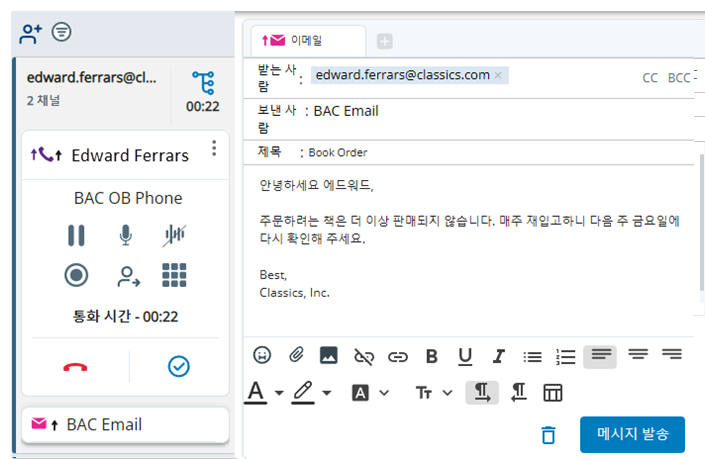705x459 pixels.
Task: Put the call on hold
Action: [x=76, y=235]
